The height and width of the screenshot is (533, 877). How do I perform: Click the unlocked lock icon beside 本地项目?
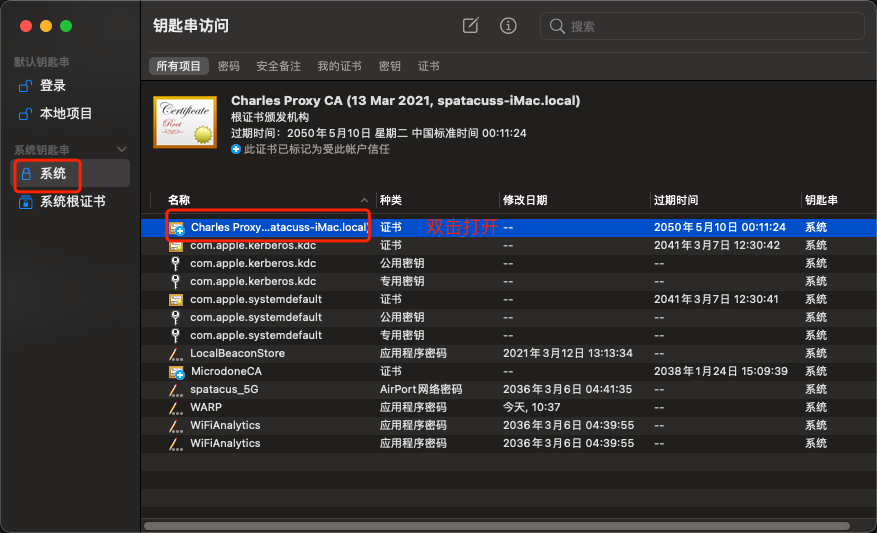pyautogui.click(x=25, y=114)
